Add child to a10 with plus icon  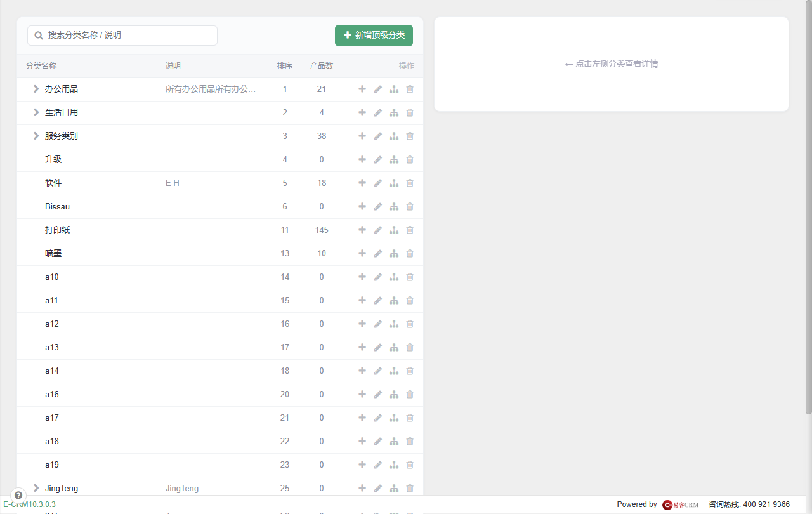pyautogui.click(x=362, y=277)
